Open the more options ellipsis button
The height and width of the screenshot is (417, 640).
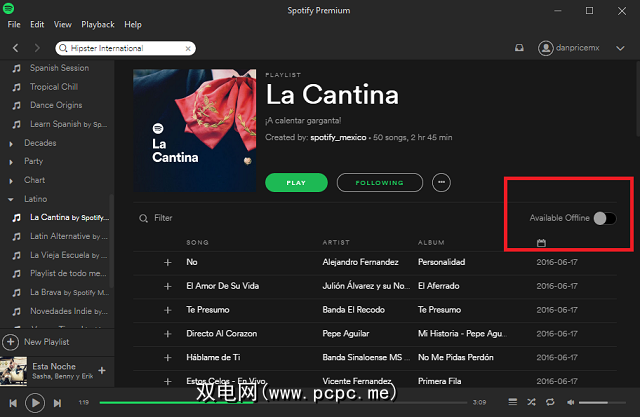pos(441,182)
